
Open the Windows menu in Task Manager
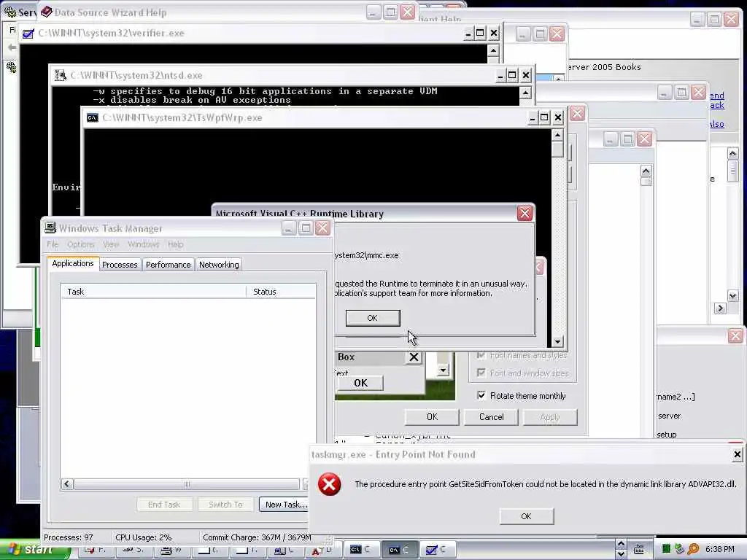click(x=144, y=244)
